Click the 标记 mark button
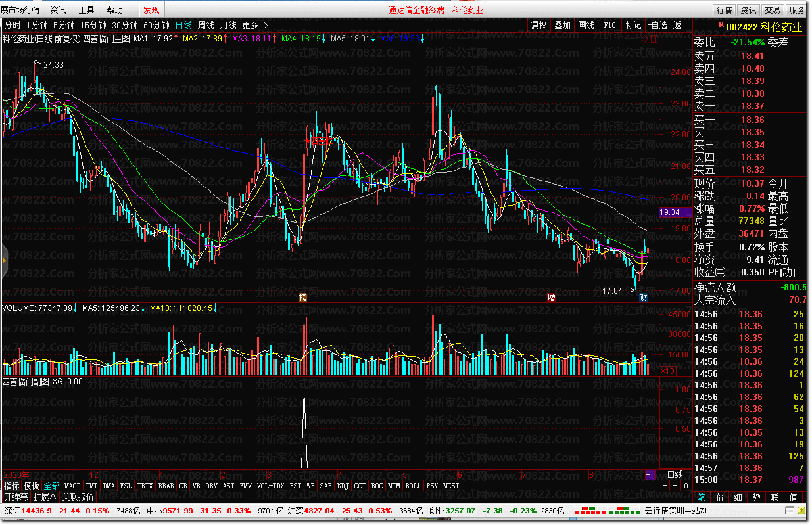The width and height of the screenshot is (812, 525). 634,26
